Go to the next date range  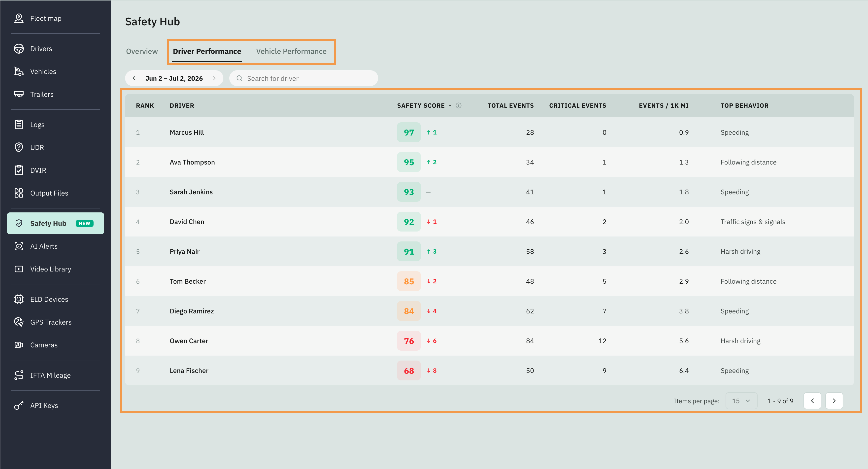(214, 78)
